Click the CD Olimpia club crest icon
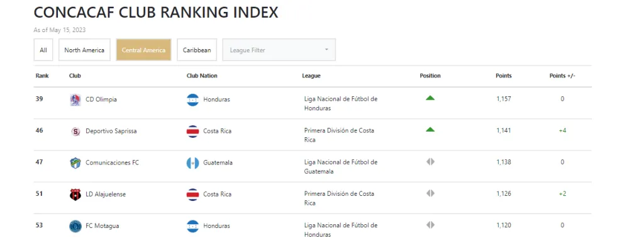The width and height of the screenshot is (644, 245). pyautogui.click(x=75, y=100)
